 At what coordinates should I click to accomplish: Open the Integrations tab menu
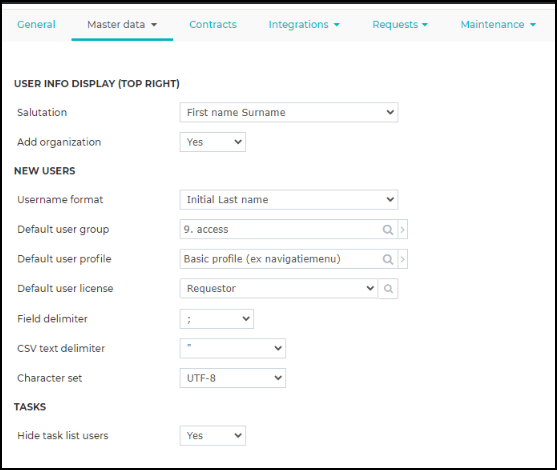[x=304, y=25]
